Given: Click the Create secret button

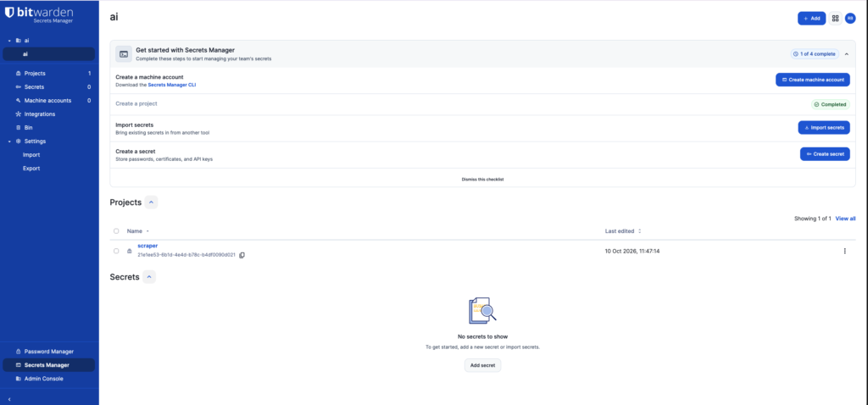Looking at the screenshot, I should pyautogui.click(x=825, y=154).
